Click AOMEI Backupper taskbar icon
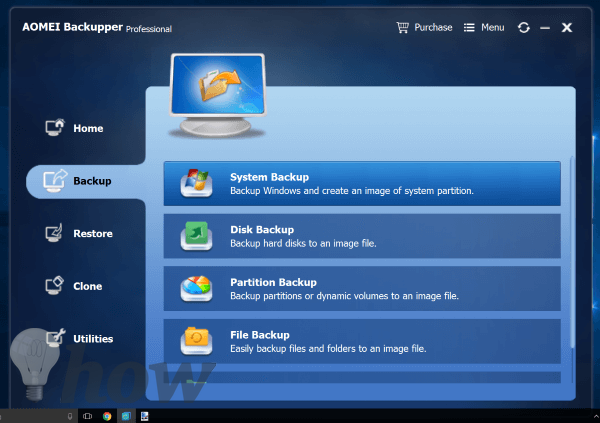 (x=126, y=416)
